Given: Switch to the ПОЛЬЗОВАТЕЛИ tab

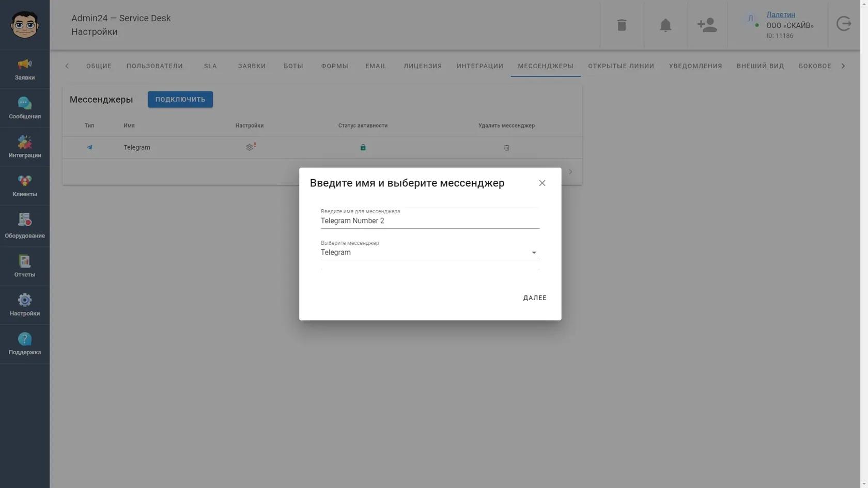Looking at the screenshot, I should tap(154, 66).
